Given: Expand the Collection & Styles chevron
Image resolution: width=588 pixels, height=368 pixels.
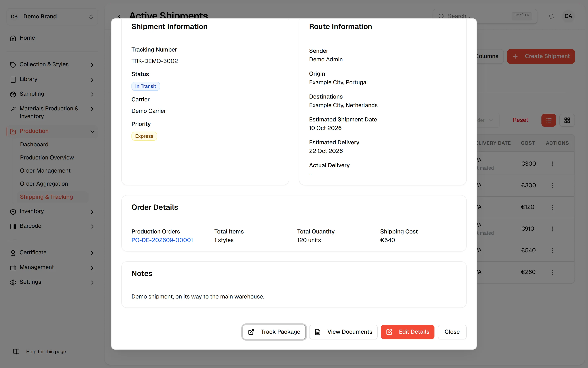Looking at the screenshot, I should tap(92, 65).
